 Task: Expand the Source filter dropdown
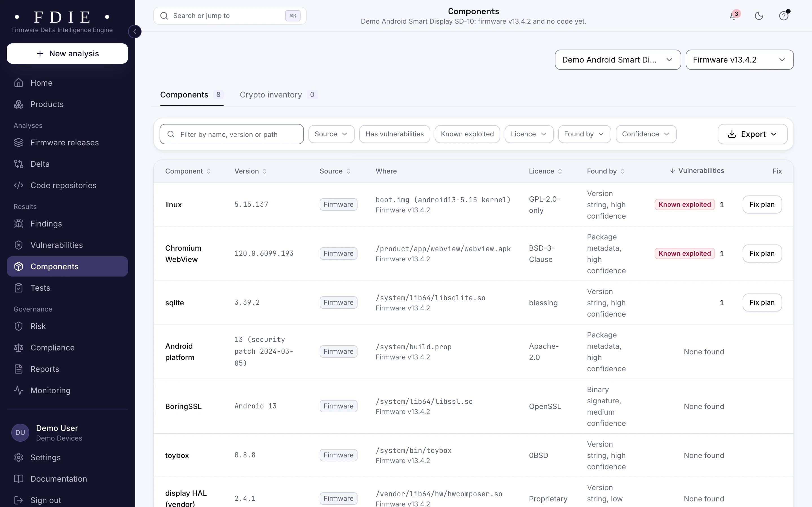point(331,134)
